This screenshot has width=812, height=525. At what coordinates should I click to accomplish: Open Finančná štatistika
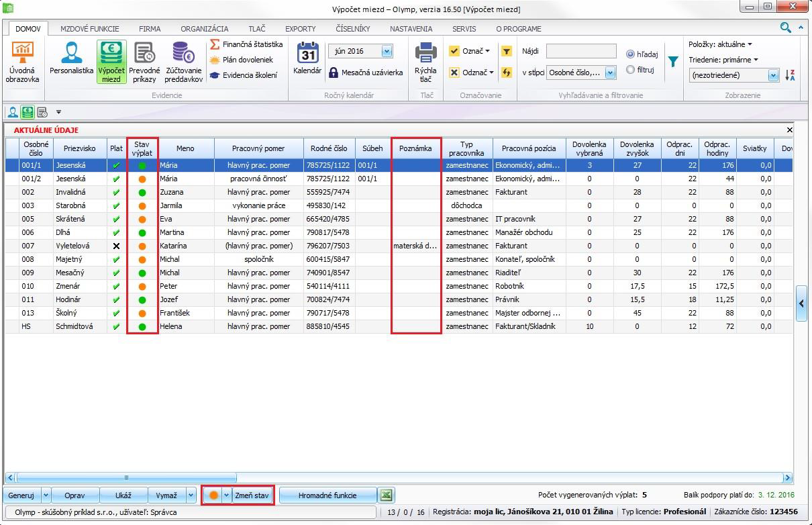coord(246,44)
